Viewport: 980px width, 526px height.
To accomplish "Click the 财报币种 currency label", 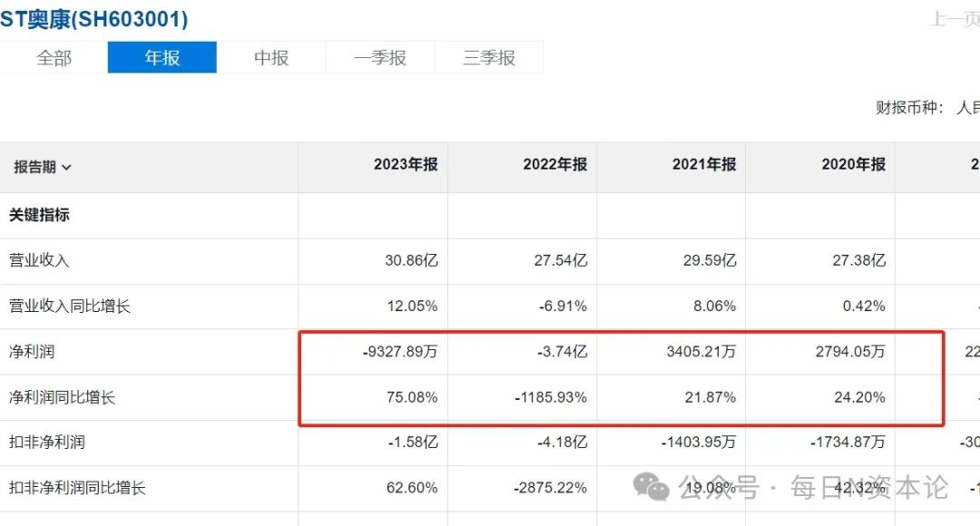I will (909, 108).
